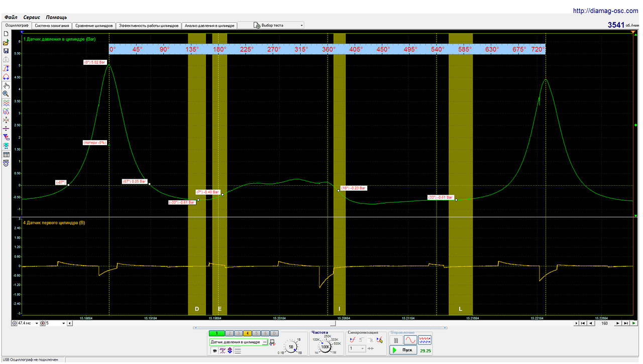Switch to the Анализ давления в цилиндре tab
643x364 pixels.
(x=209, y=25)
